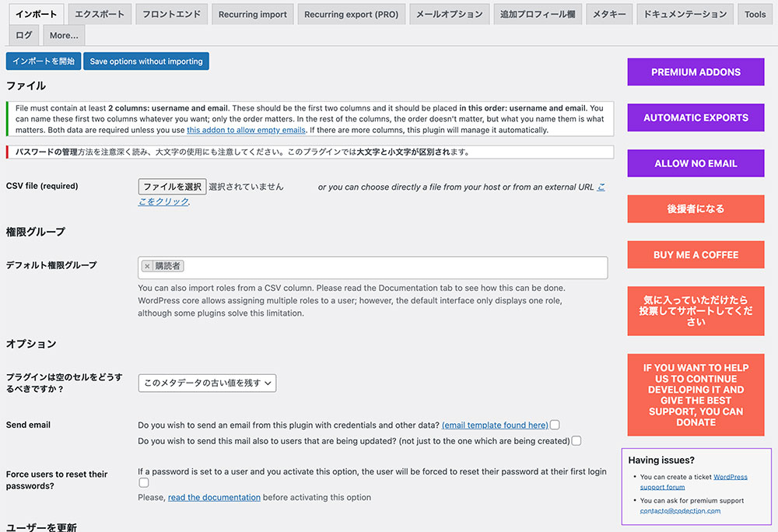
Task: Remove the 購読者 role tag
Action: [147, 266]
